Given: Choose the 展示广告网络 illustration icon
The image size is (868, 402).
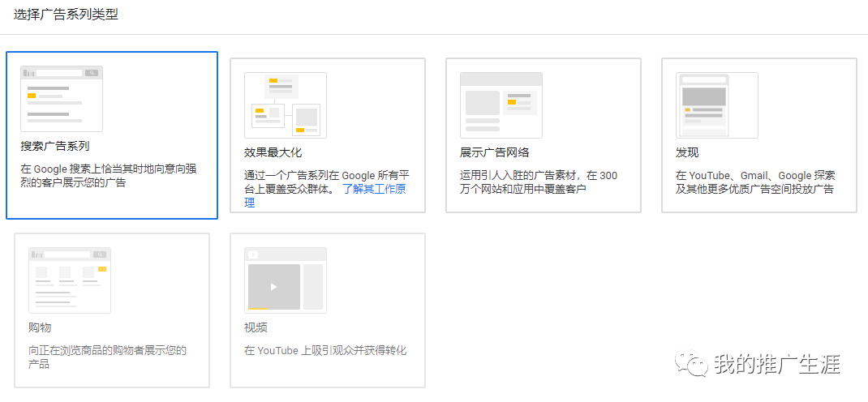Looking at the screenshot, I should click(x=501, y=105).
